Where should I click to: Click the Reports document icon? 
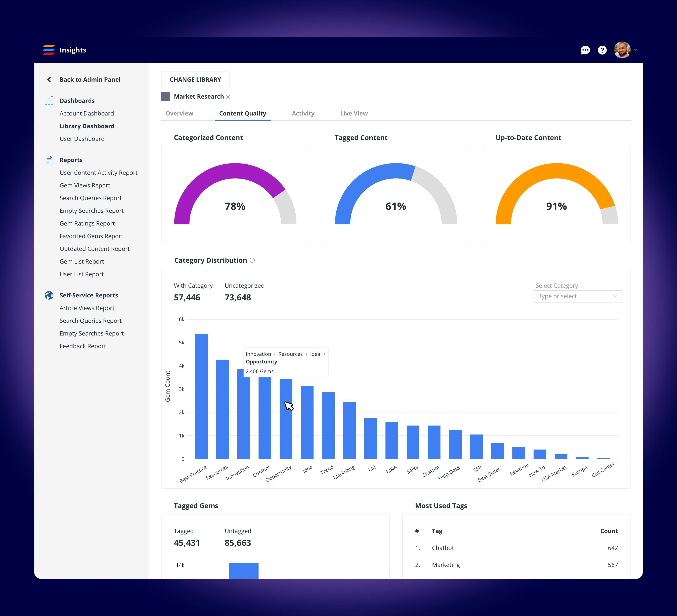click(x=49, y=160)
